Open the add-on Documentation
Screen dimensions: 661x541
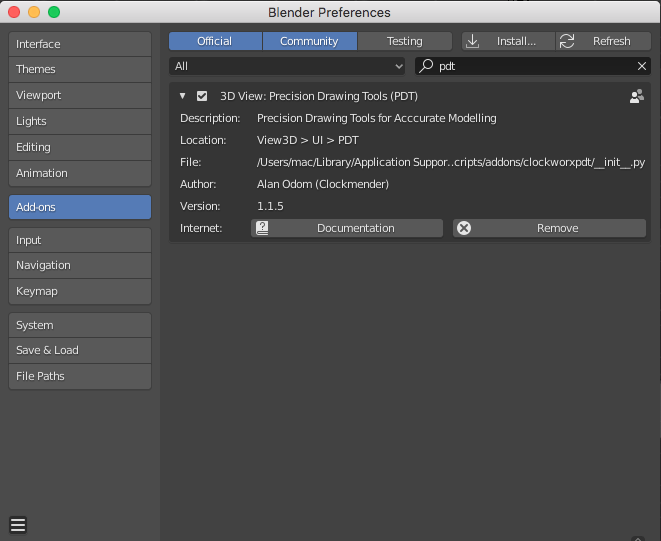346,228
